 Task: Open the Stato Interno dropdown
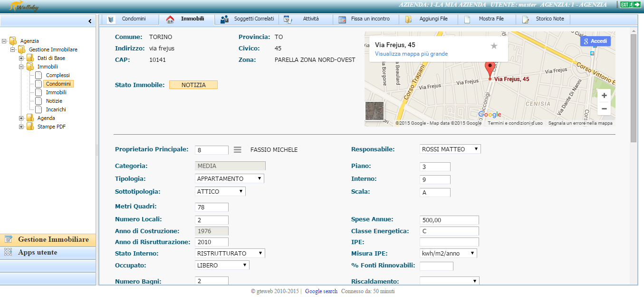(x=230, y=253)
